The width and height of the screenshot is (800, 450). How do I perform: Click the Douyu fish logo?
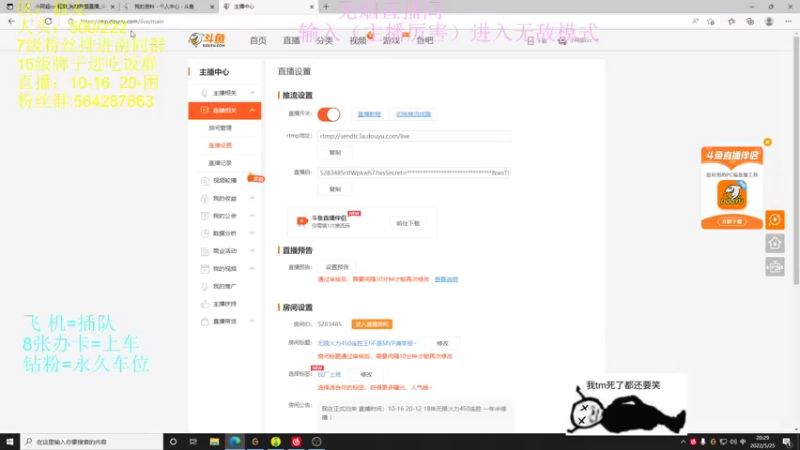[x=207, y=40]
